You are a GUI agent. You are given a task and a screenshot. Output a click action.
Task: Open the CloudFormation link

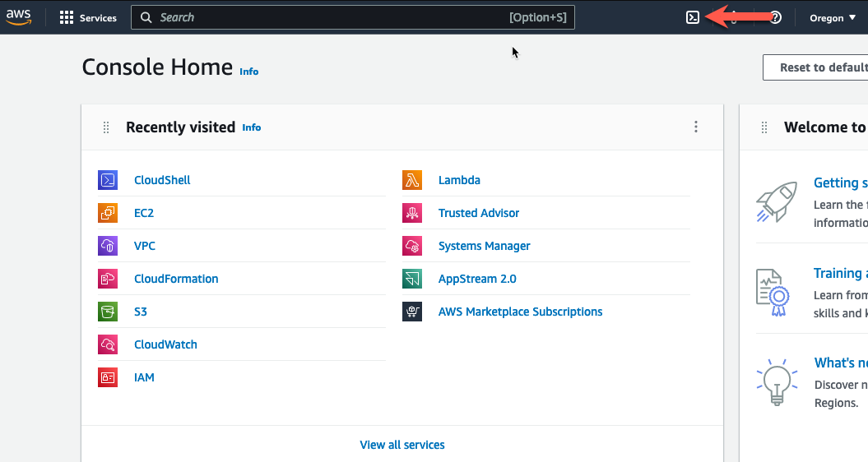pos(176,279)
